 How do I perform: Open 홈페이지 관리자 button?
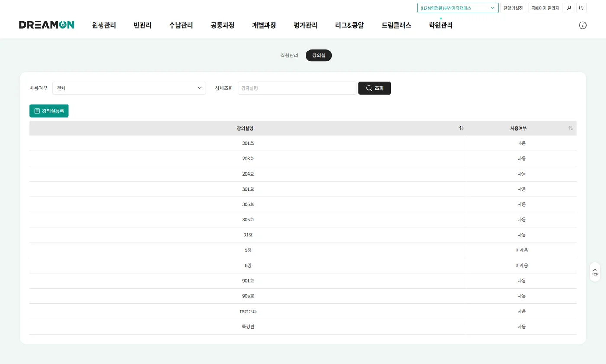click(x=545, y=8)
